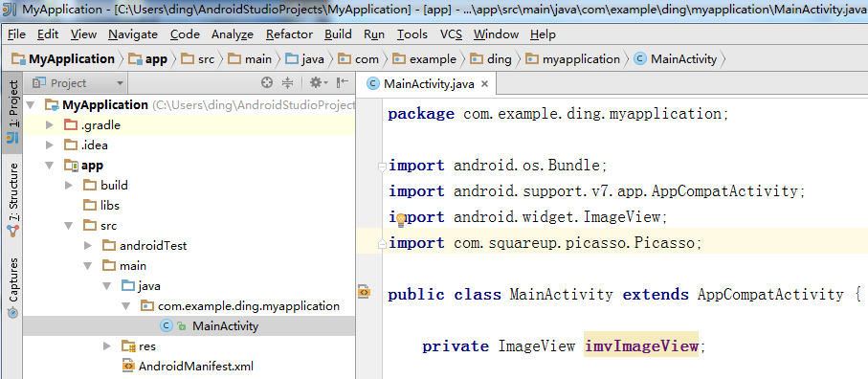Open the Analyze menu
The width and height of the screenshot is (868, 379).
tap(232, 34)
